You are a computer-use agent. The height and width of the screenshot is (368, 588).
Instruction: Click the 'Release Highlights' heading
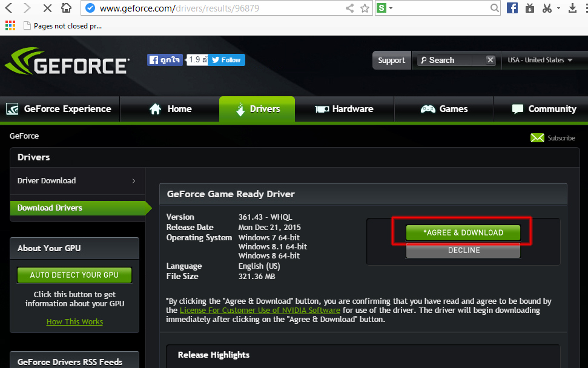(x=214, y=355)
